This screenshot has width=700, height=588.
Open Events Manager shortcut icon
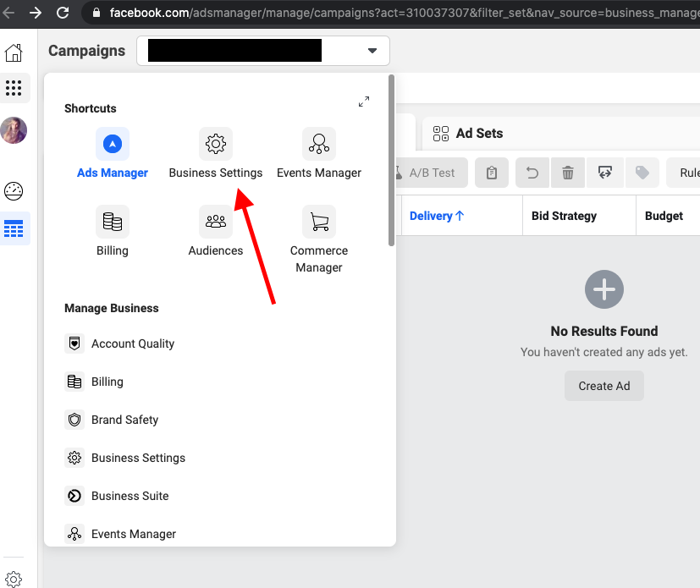[319, 144]
